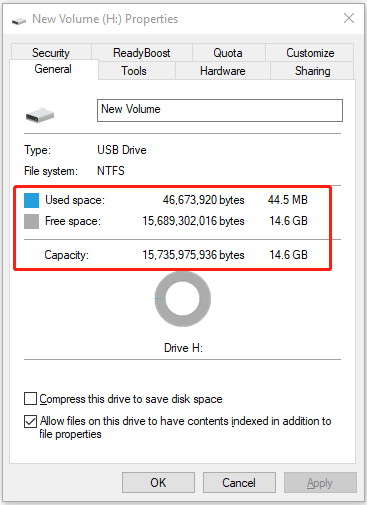367x505 pixels.
Task: Click the gray Free space color square
Action: 31,221
